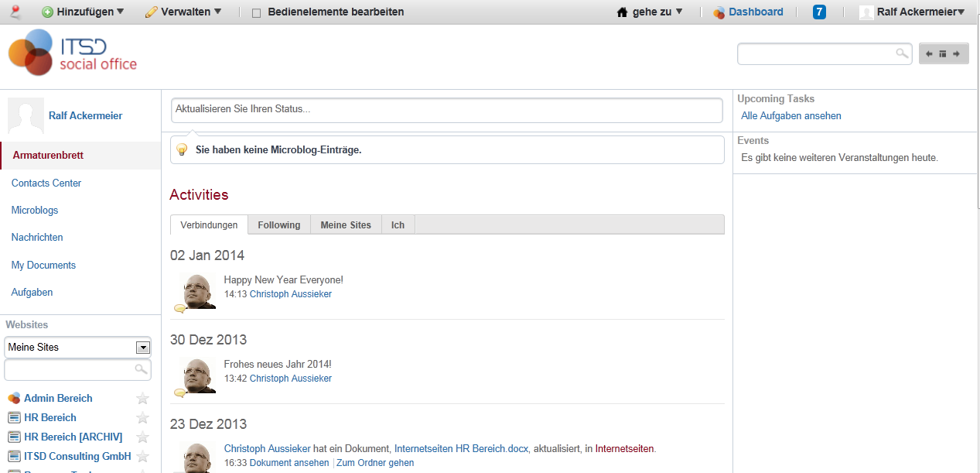980x473 pixels.
Task: Open the Hinzufügen dropdown menu
Action: 83,12
